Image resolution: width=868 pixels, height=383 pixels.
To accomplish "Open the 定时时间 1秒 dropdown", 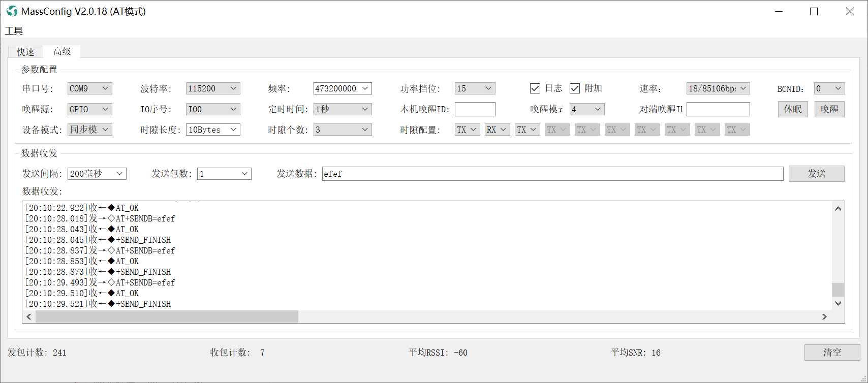I will [x=343, y=109].
